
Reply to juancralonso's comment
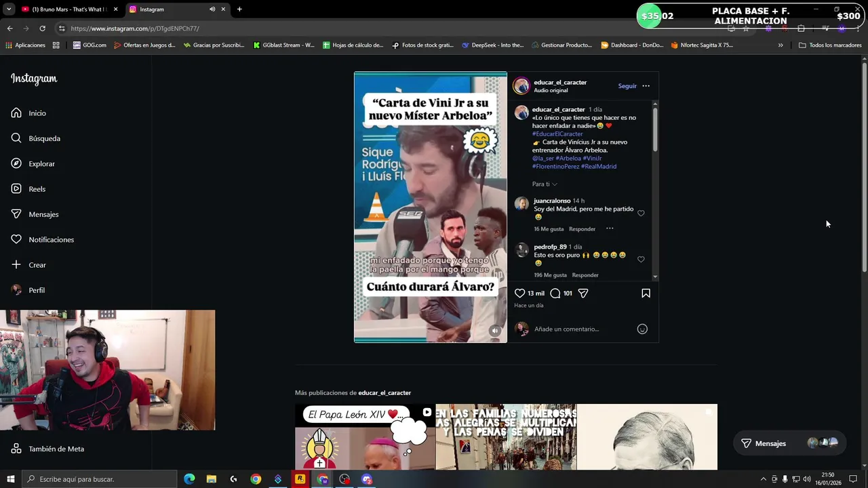(582, 229)
